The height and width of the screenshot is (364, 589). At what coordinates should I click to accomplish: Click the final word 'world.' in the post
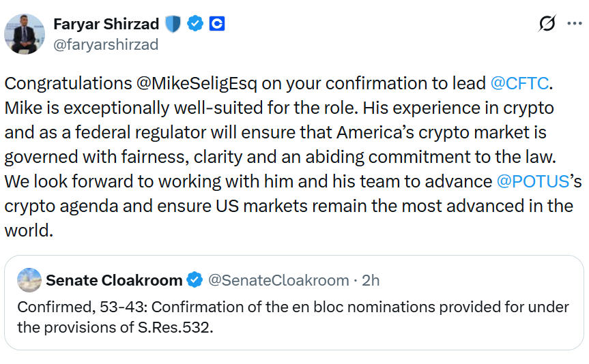[29, 230]
